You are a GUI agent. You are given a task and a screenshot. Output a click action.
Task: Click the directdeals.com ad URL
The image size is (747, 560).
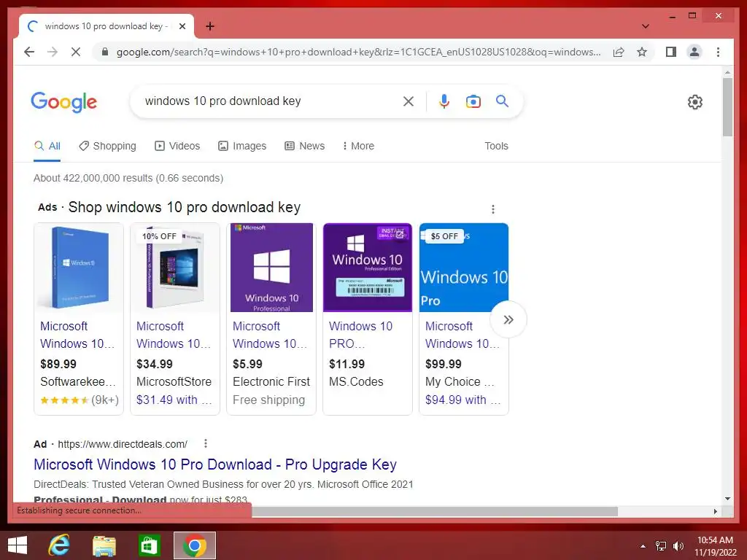(123, 444)
